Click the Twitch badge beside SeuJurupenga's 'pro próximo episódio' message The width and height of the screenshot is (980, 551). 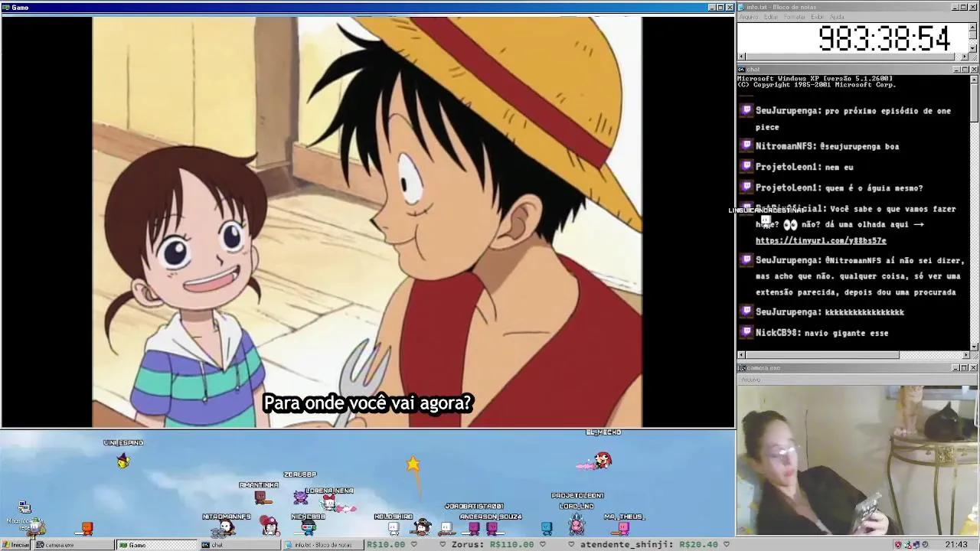(746, 110)
